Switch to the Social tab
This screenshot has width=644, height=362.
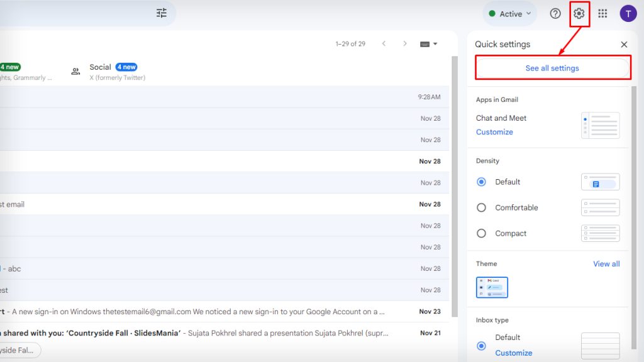pos(101,67)
